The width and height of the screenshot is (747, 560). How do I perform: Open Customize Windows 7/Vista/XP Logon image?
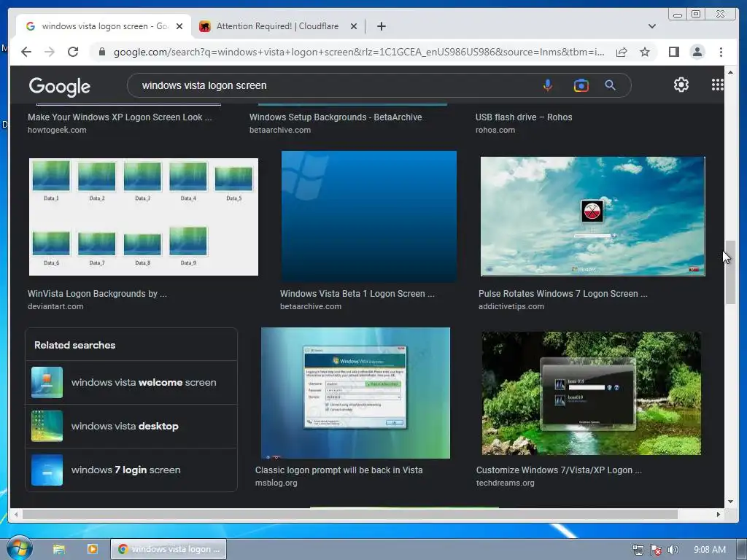point(591,393)
